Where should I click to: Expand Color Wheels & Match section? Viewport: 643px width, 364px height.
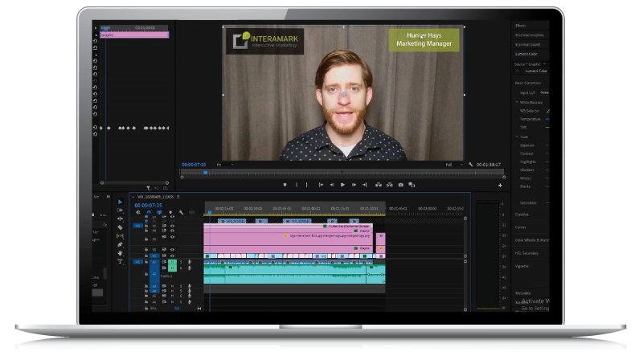click(532, 240)
